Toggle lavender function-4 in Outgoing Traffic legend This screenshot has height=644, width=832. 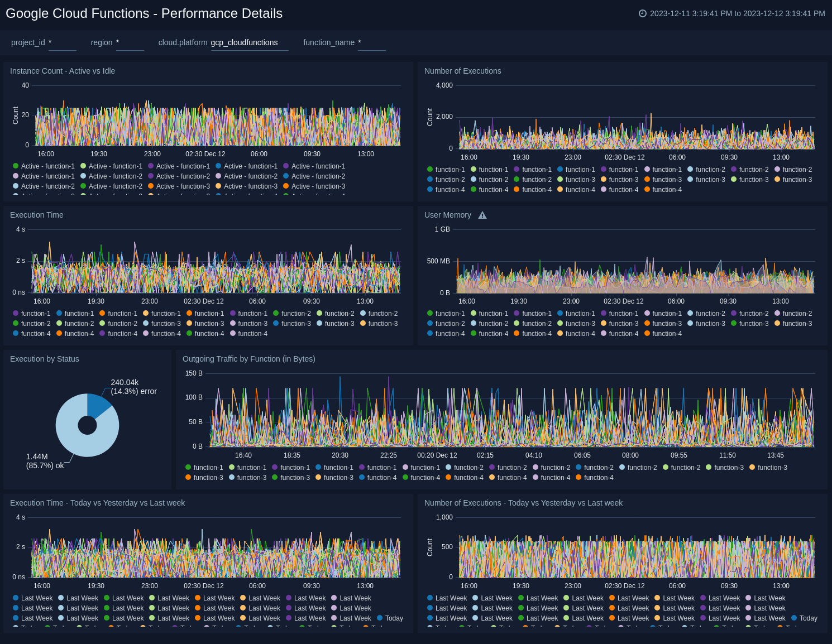click(552, 478)
